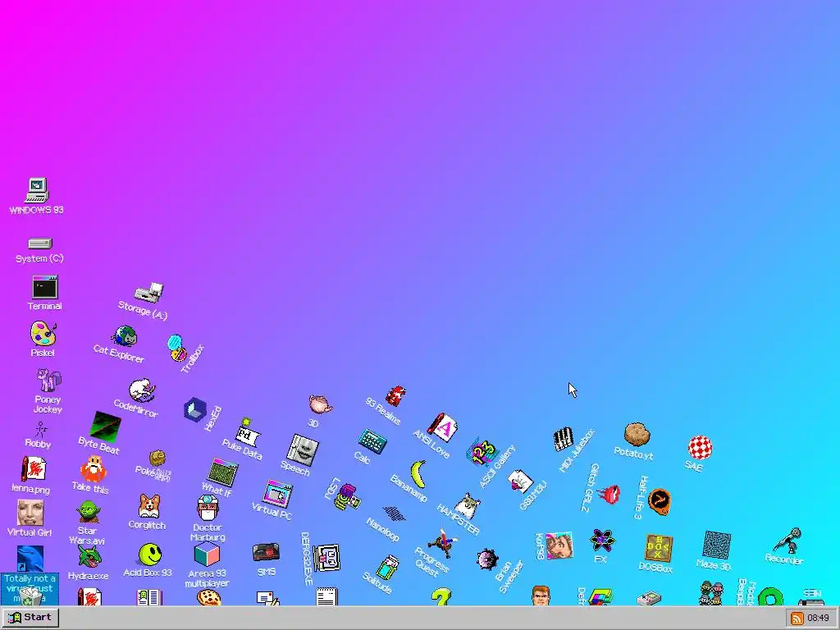Open the Trollbox chat icon
Viewport: 840px width, 630px height.
pos(176,348)
